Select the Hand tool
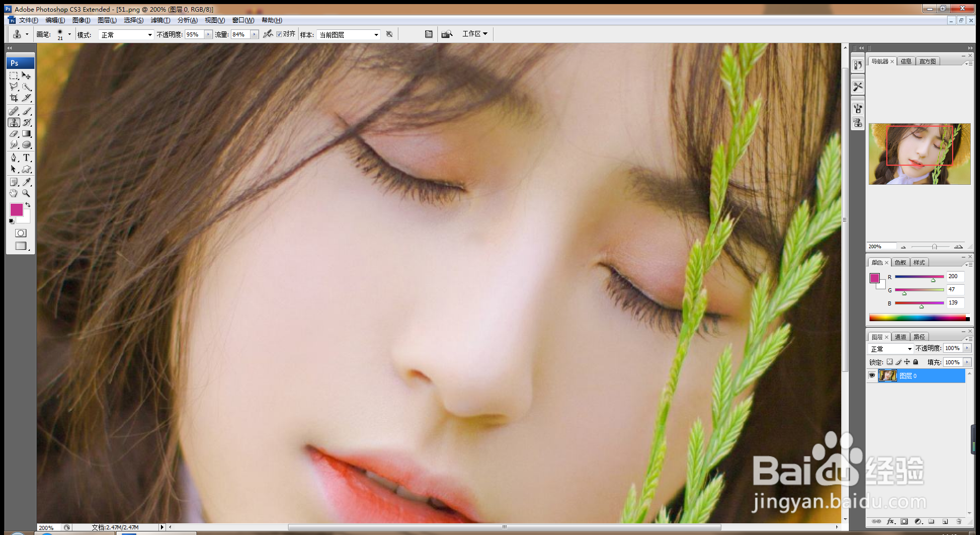 point(14,193)
